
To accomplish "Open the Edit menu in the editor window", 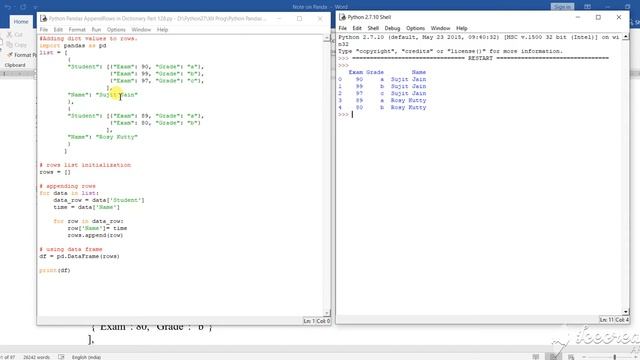I will point(58,30).
